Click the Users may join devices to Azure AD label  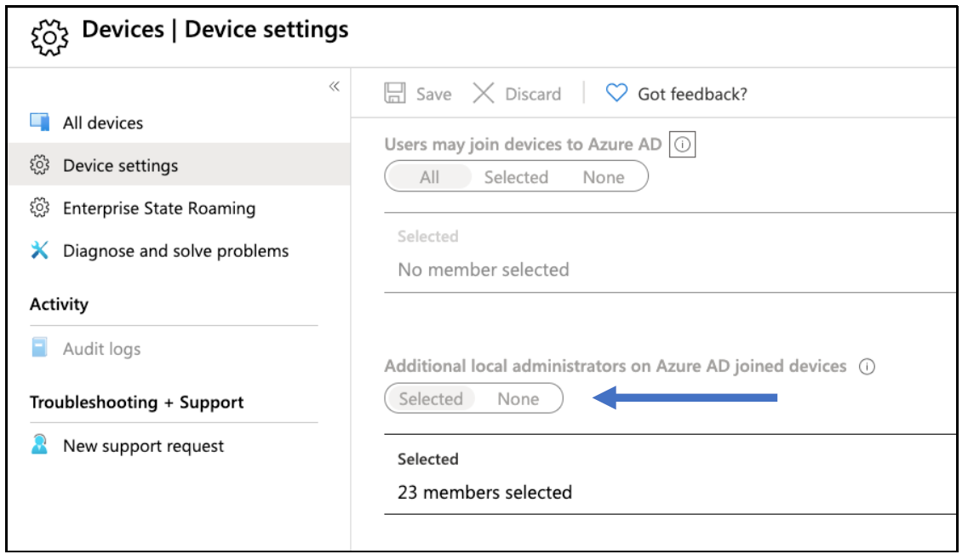pyautogui.click(x=523, y=145)
